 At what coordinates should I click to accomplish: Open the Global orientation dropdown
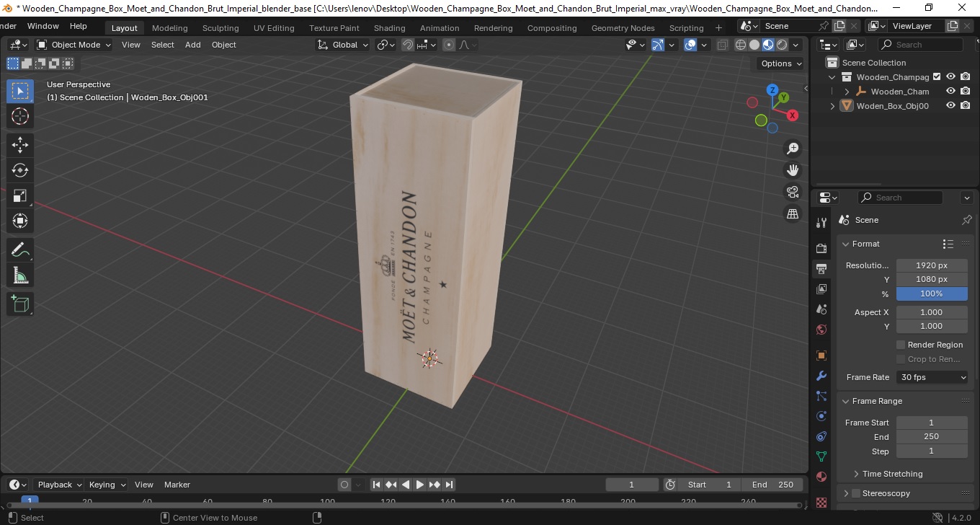click(343, 45)
